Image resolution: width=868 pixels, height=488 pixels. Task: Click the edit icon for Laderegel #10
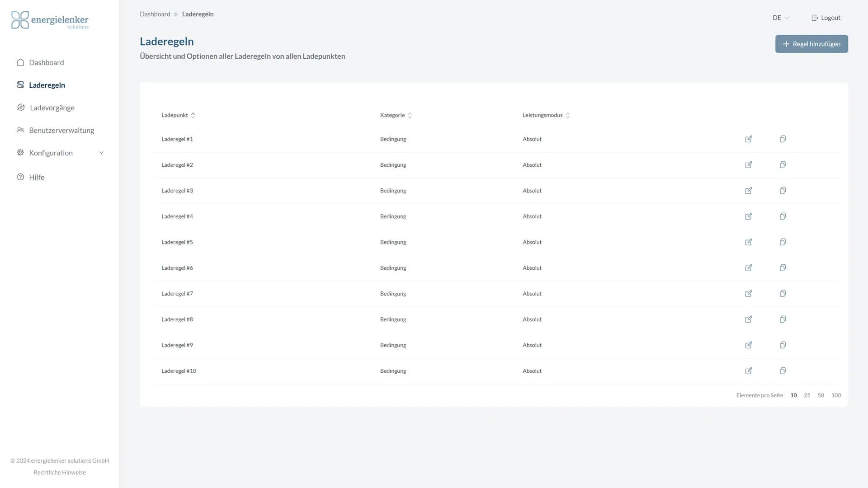coord(749,371)
